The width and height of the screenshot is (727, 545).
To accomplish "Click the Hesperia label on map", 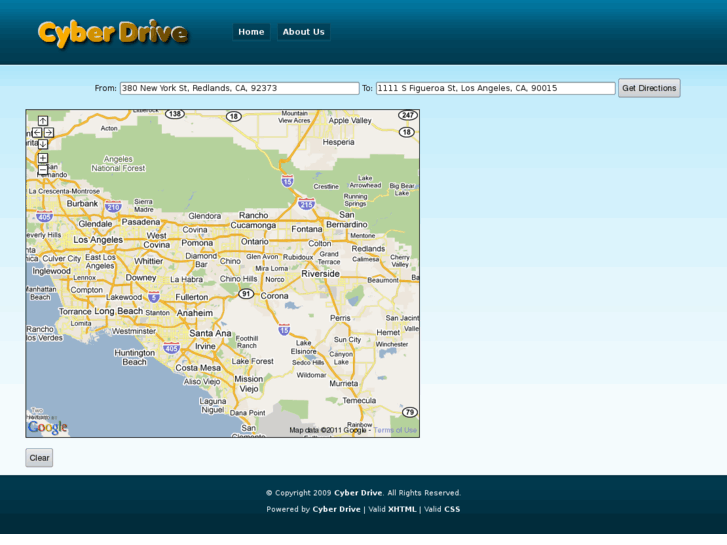I will point(338,142).
